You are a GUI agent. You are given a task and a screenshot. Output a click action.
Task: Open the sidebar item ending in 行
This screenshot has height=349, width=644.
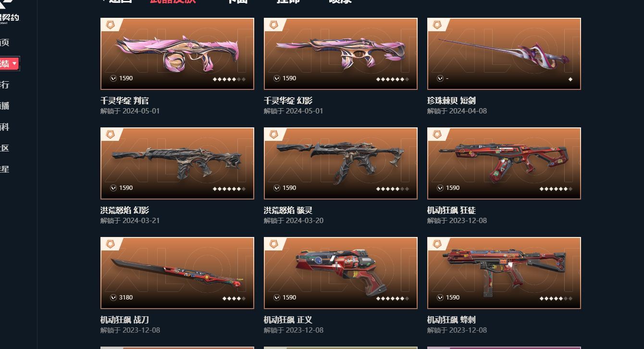click(4, 85)
